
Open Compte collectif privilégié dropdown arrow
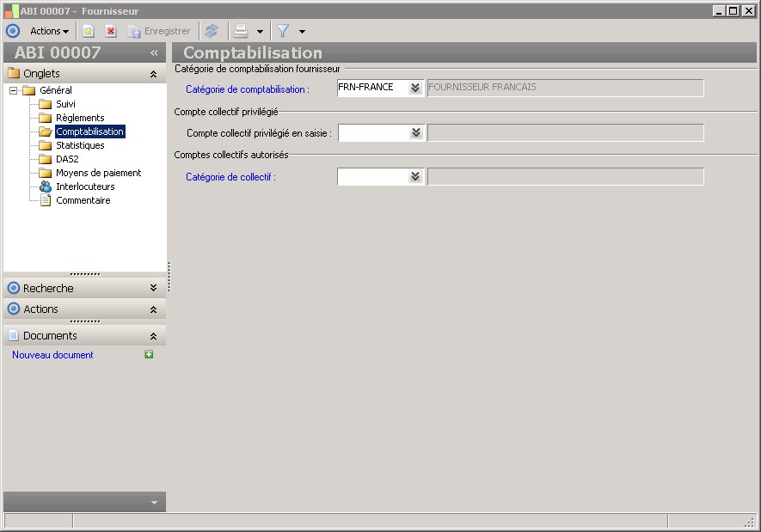click(x=416, y=133)
